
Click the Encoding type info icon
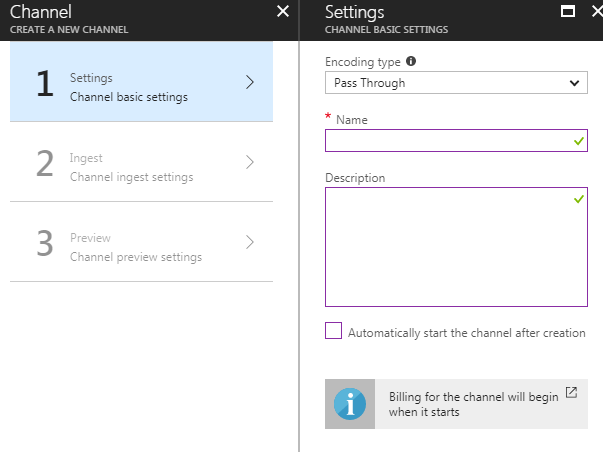pyautogui.click(x=411, y=61)
